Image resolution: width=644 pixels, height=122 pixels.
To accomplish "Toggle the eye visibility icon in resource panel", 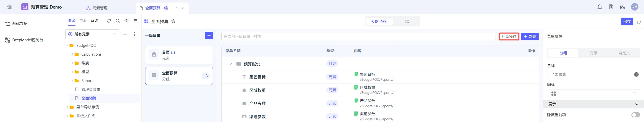I will [x=127, y=21].
